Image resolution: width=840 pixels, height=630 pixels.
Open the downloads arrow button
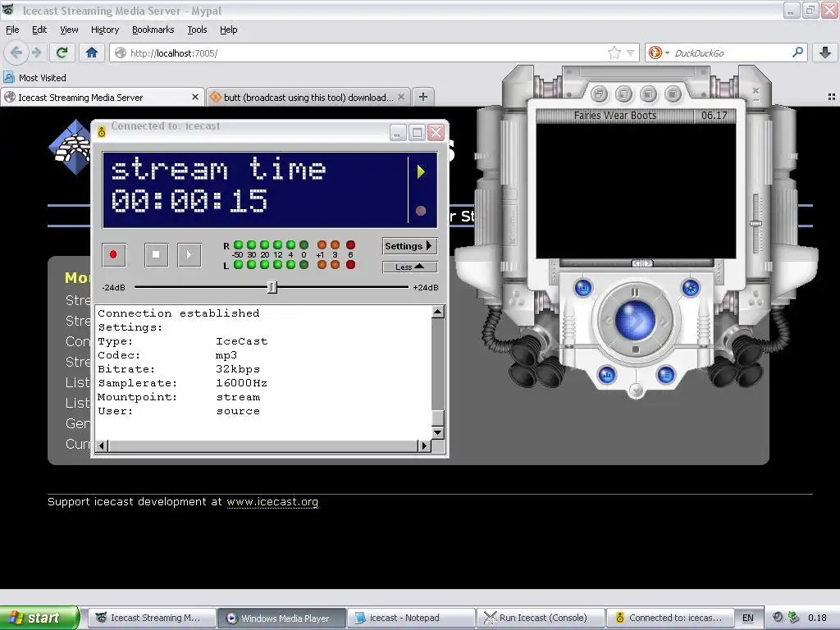825,52
